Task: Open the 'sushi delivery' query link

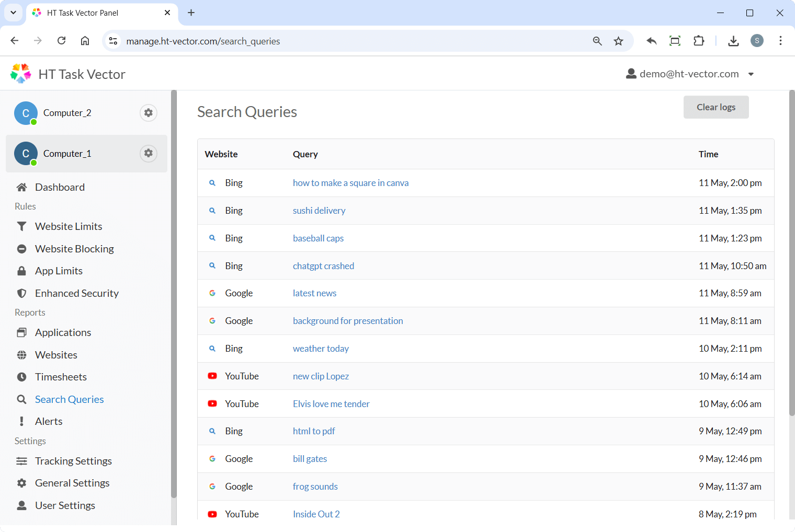Action: (319, 211)
